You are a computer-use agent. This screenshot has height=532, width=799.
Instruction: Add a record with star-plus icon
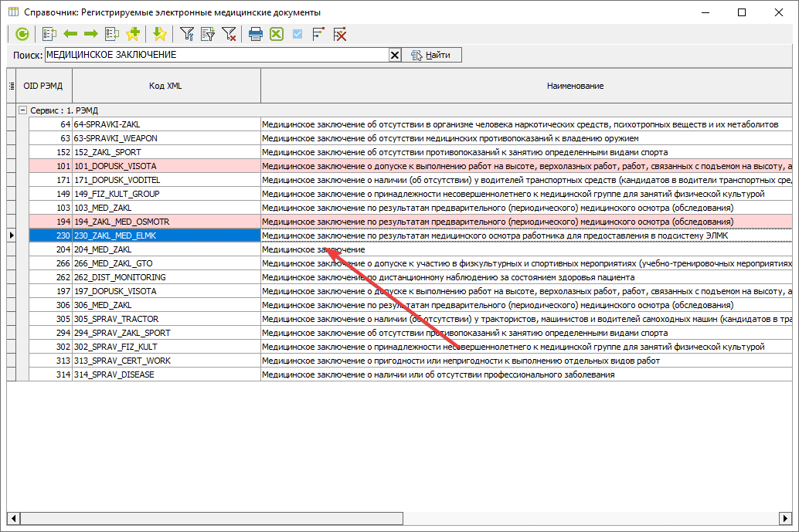[x=133, y=34]
